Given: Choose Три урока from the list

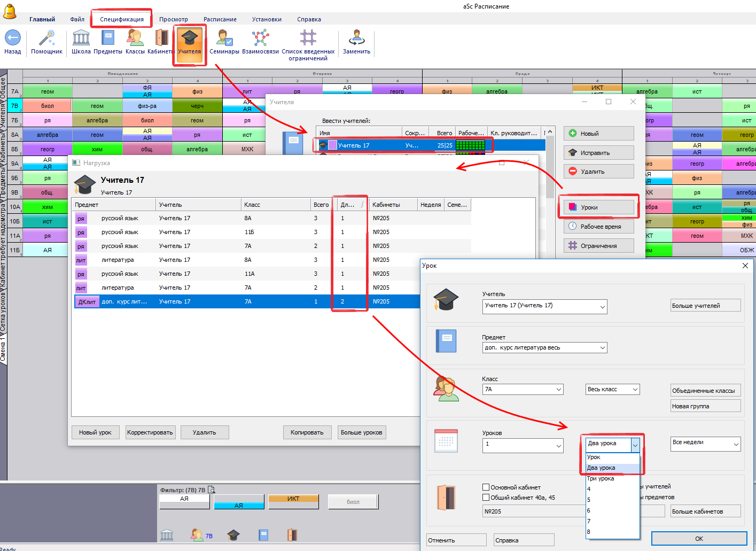Looking at the screenshot, I should [601, 479].
